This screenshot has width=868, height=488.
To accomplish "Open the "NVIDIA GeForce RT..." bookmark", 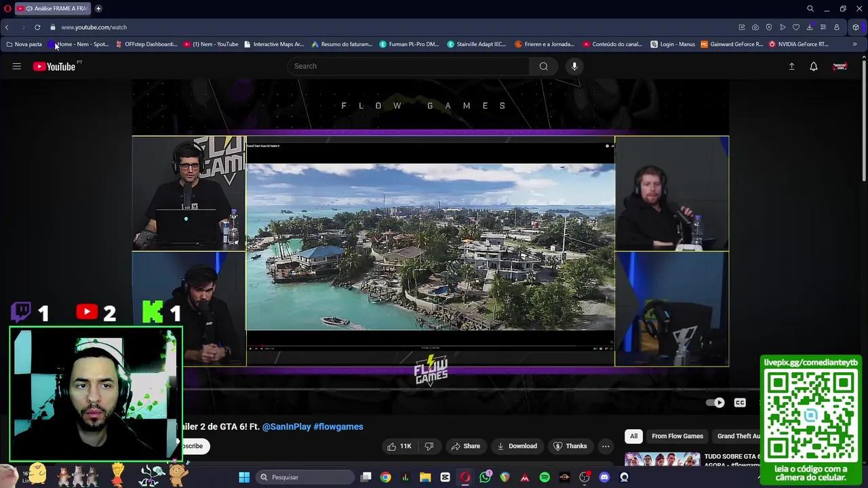I will click(x=798, y=44).
